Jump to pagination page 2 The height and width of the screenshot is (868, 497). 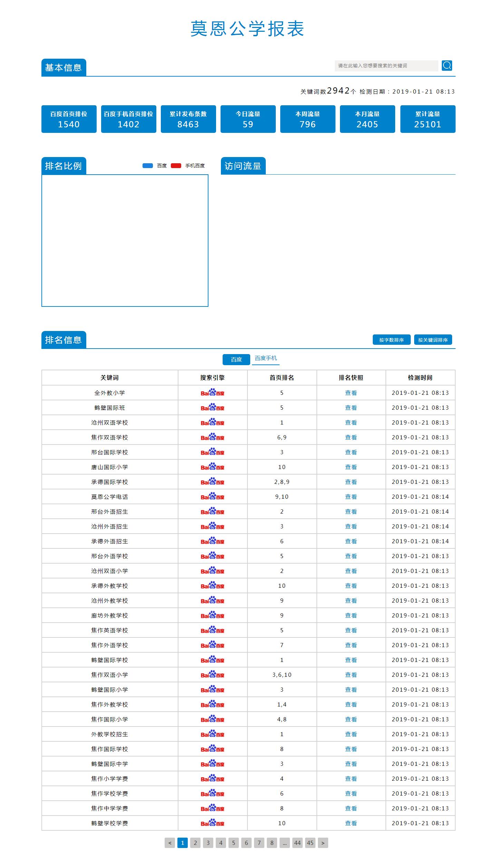click(x=195, y=843)
